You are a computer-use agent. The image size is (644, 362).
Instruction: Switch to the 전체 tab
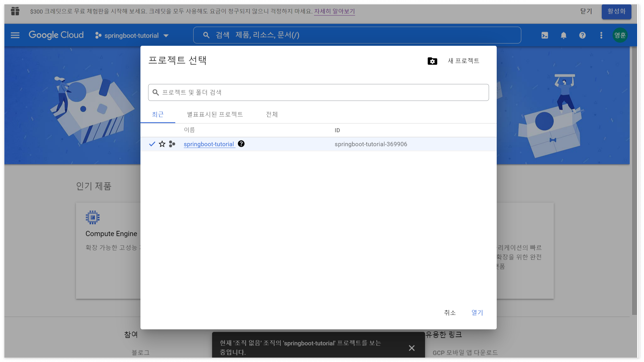tap(272, 114)
